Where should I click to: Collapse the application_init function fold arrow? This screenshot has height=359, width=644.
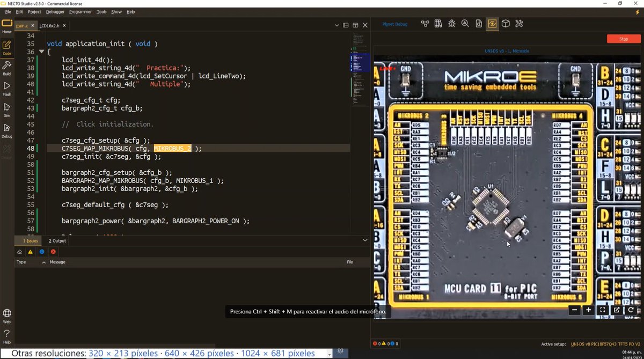tap(41, 52)
